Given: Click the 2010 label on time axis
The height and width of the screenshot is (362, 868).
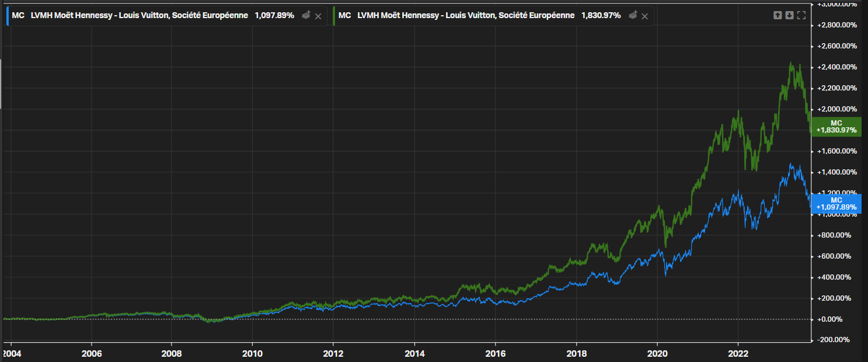Looking at the screenshot, I should [x=252, y=353].
